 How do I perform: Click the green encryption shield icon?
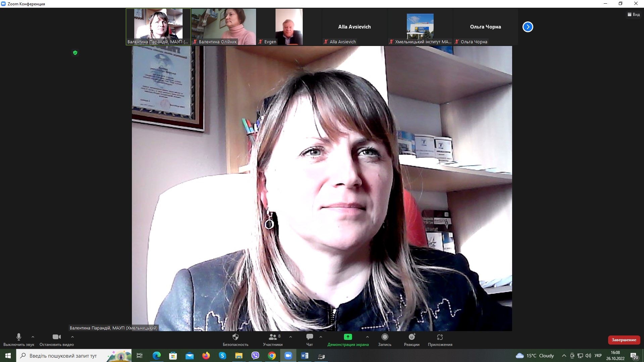75,53
